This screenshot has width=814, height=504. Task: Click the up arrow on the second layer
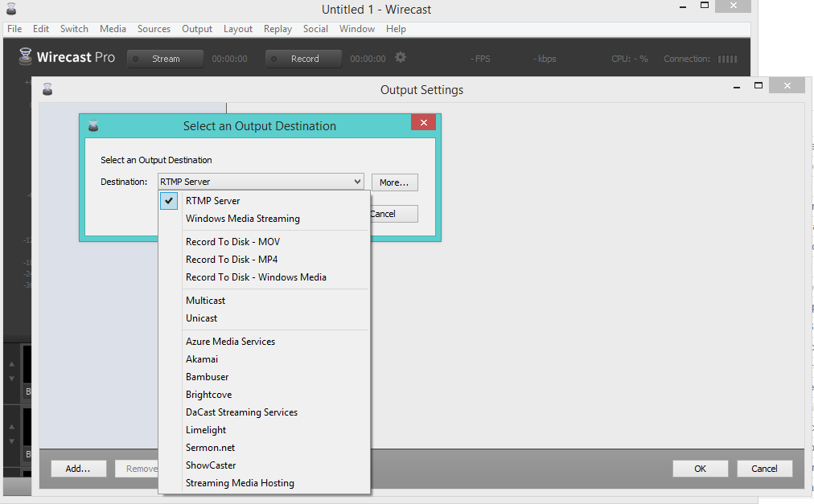point(11,426)
